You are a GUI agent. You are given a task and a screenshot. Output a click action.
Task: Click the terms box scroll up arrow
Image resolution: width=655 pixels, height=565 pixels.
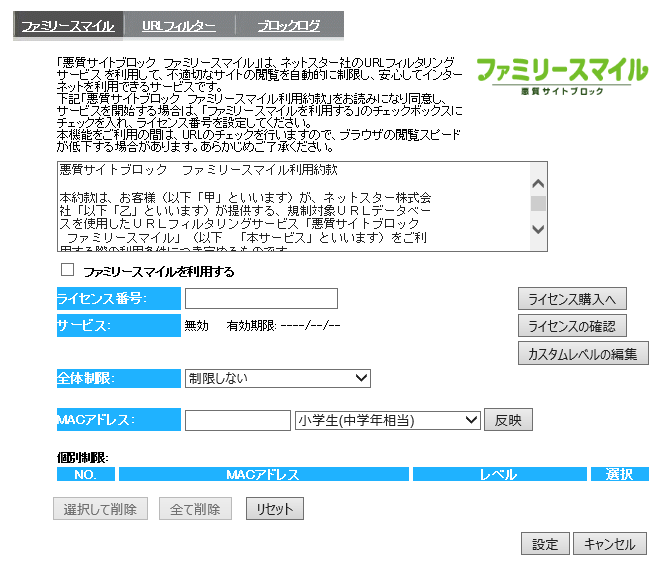pos(538,184)
